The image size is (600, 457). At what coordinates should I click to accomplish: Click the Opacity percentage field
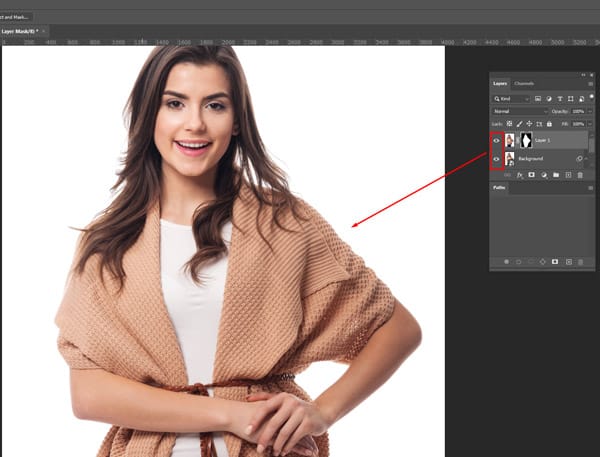click(x=578, y=111)
